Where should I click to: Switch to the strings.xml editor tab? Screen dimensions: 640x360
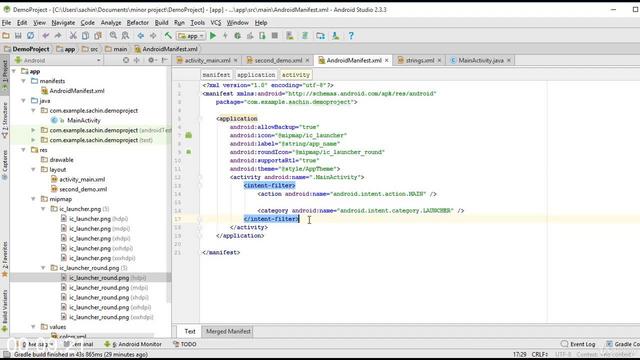click(x=420, y=60)
